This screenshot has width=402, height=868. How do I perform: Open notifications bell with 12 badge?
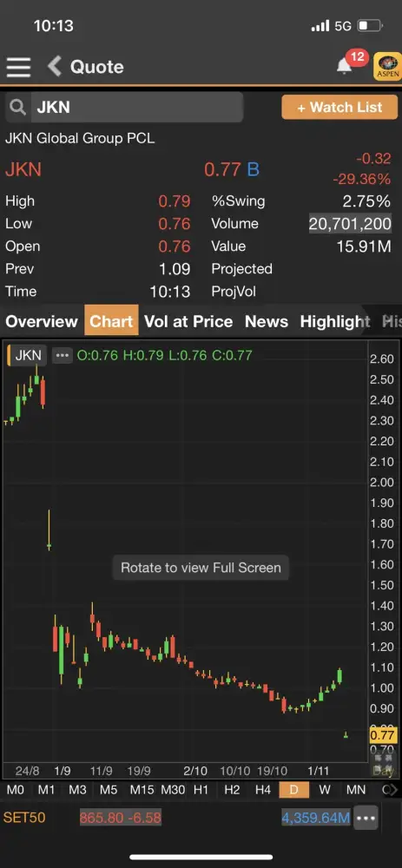tap(345, 65)
